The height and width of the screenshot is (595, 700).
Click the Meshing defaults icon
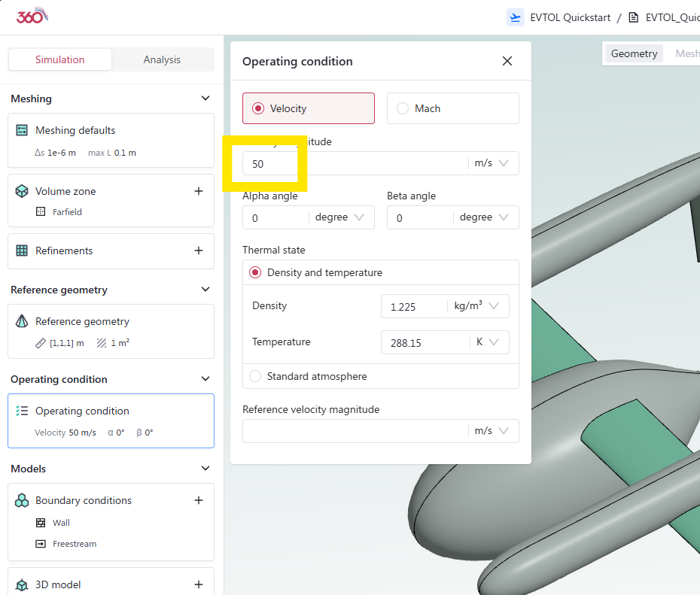(22, 130)
